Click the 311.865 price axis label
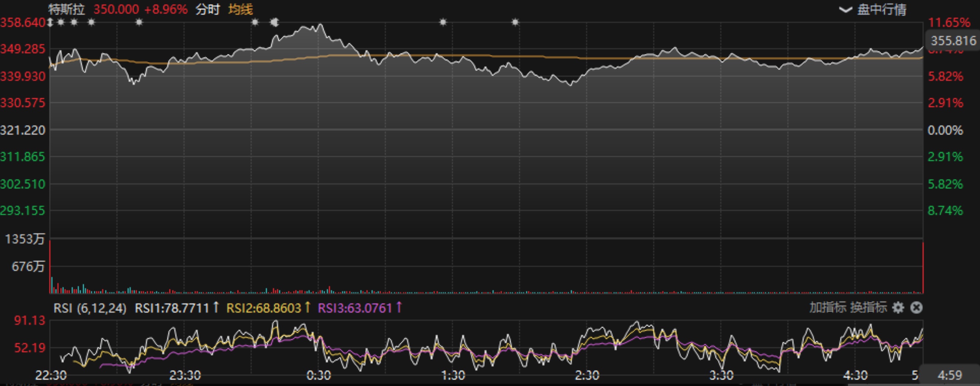 point(23,157)
